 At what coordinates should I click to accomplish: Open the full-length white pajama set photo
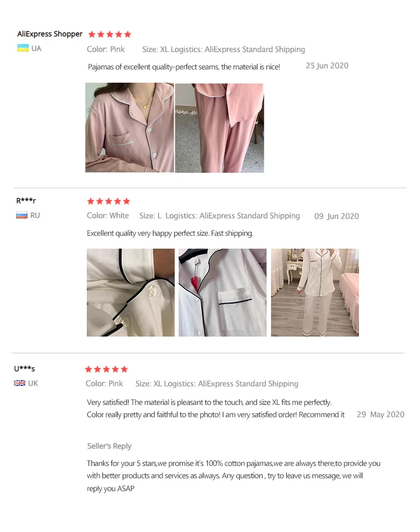[315, 292]
